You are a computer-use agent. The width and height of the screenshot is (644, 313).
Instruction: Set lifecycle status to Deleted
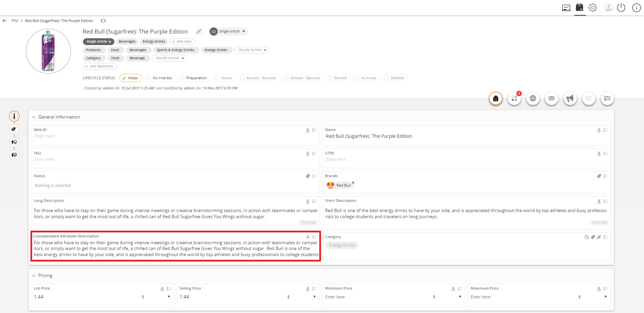395,78
